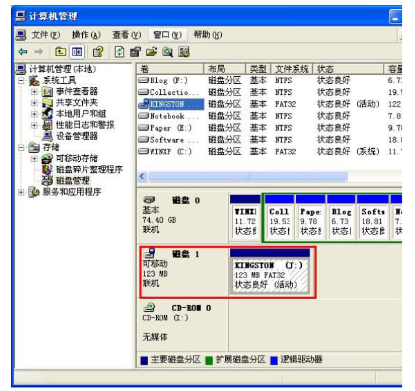Select the Pape 9.78 partition block
Image resolution: width=415 pixels, height=391 pixels.
coord(310,218)
